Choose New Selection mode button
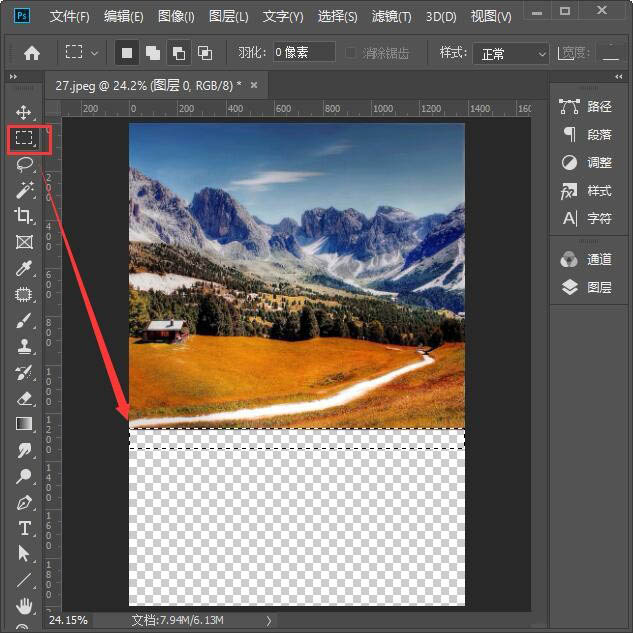Image resolution: width=633 pixels, height=633 pixels. tap(127, 53)
